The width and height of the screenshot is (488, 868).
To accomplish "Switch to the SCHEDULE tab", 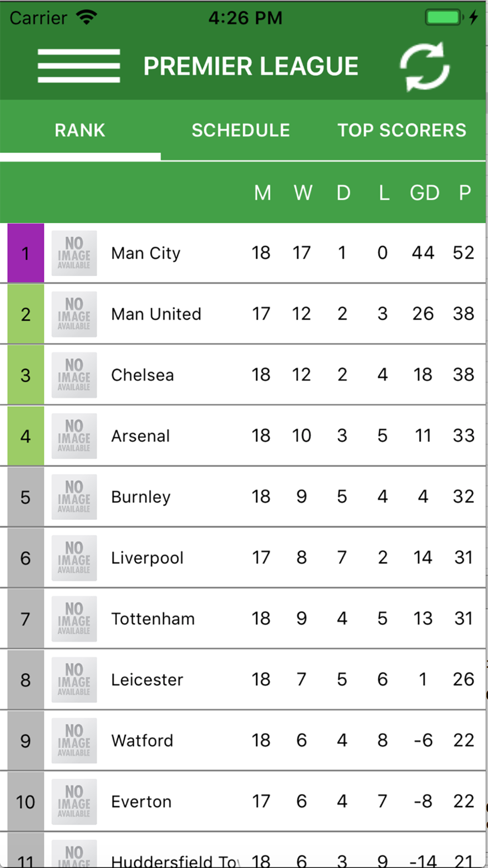I will [241, 130].
